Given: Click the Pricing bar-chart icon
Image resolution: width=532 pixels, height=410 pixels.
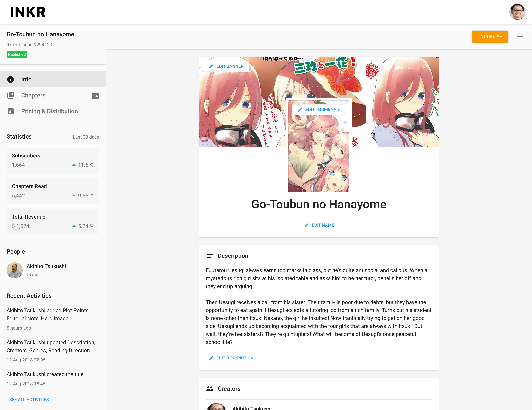Looking at the screenshot, I should pyautogui.click(x=10, y=111).
